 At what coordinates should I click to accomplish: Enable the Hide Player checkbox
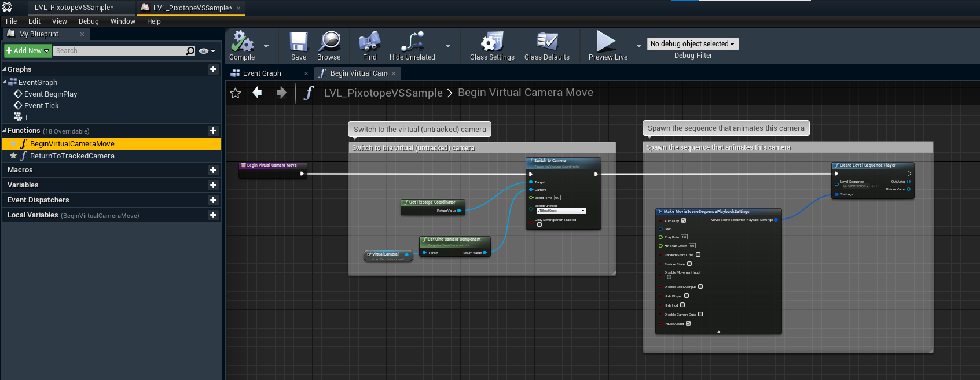(687, 296)
